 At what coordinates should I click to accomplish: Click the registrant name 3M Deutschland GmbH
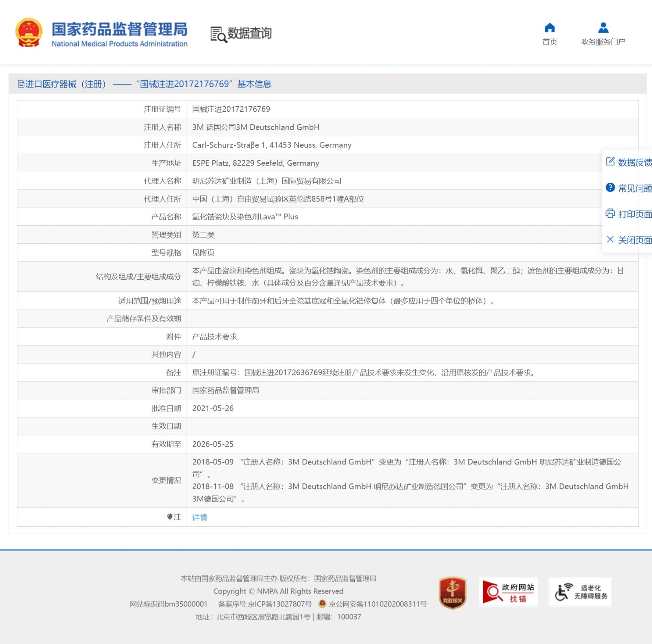(256, 127)
